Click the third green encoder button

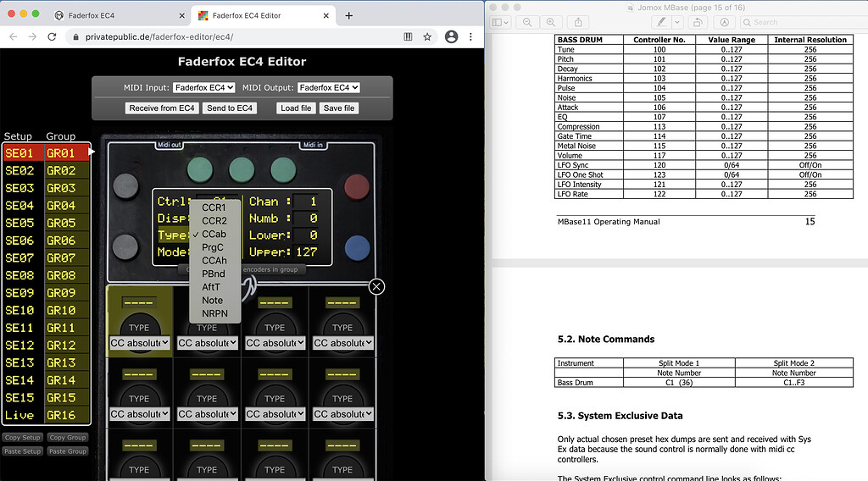283,169
